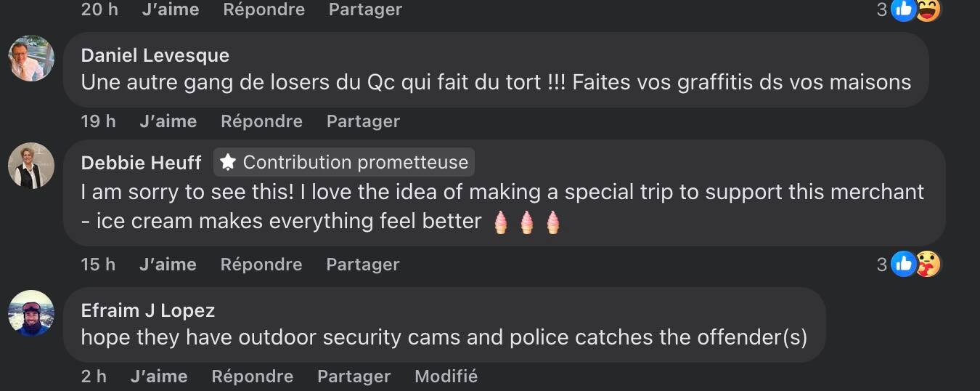Click Répondre under Efraim J Lopez's comment

[252, 376]
